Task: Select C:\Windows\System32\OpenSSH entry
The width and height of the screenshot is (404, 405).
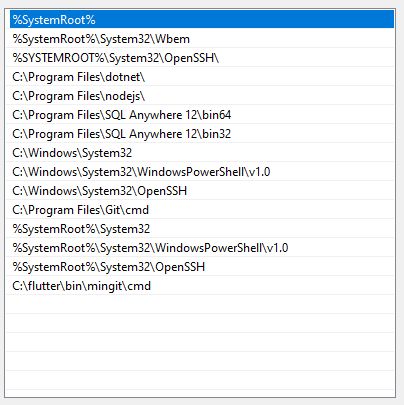Action: pos(200,191)
